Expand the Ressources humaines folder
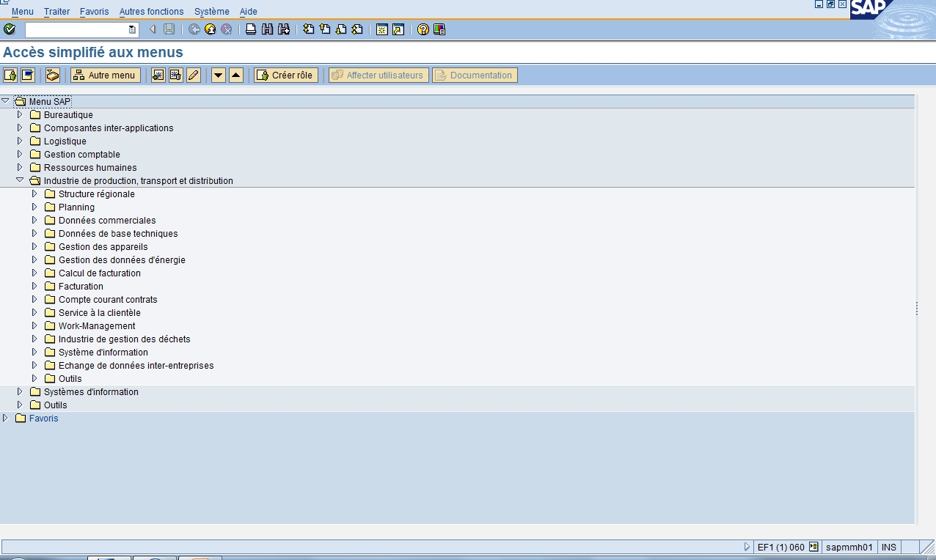936x560 pixels. coord(20,167)
